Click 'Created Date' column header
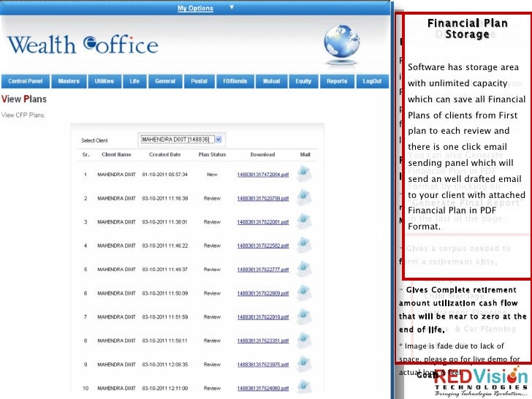 pyautogui.click(x=165, y=154)
